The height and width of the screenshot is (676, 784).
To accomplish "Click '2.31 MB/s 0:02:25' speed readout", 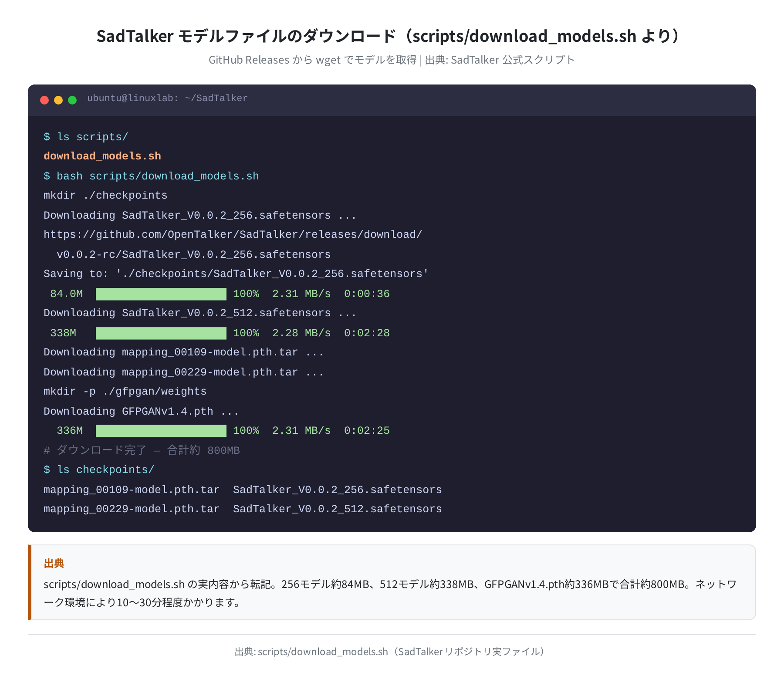I will (331, 430).
